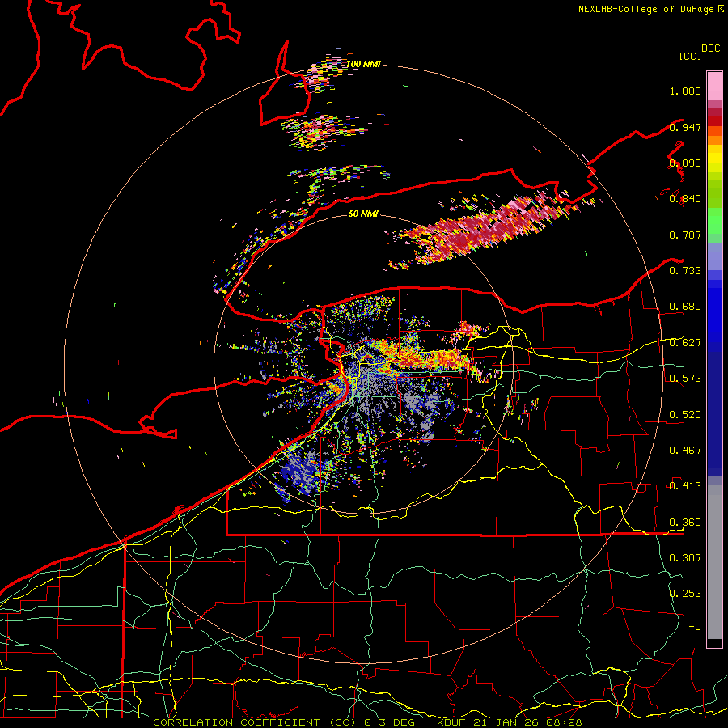Select the 0.787 color scale value
The width and height of the screenshot is (728, 728).
coord(685,235)
